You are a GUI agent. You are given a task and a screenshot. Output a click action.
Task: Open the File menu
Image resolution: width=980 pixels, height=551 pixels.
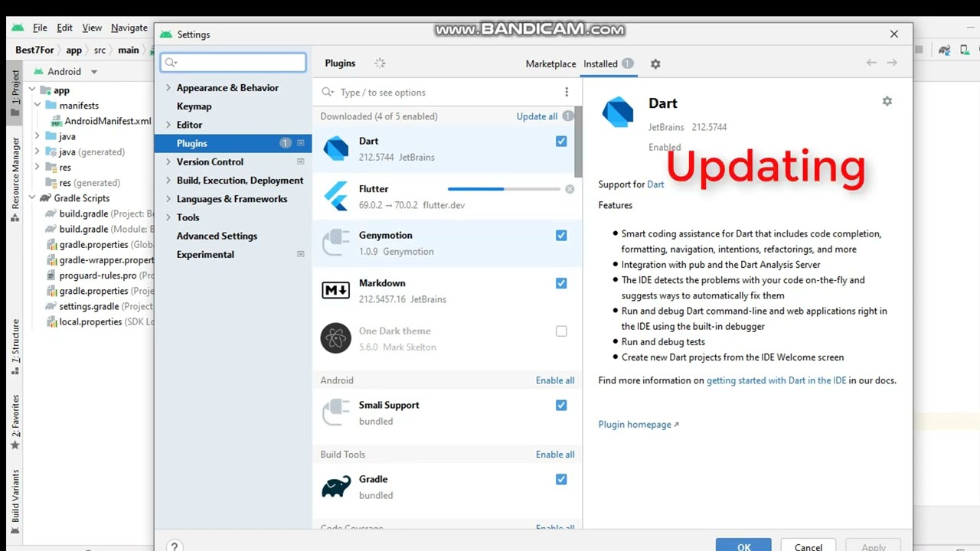tap(40, 28)
